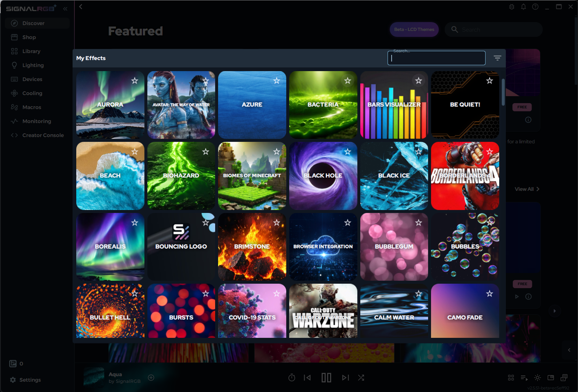Open the Discover page
This screenshot has height=392, width=578.
pyautogui.click(x=37, y=23)
